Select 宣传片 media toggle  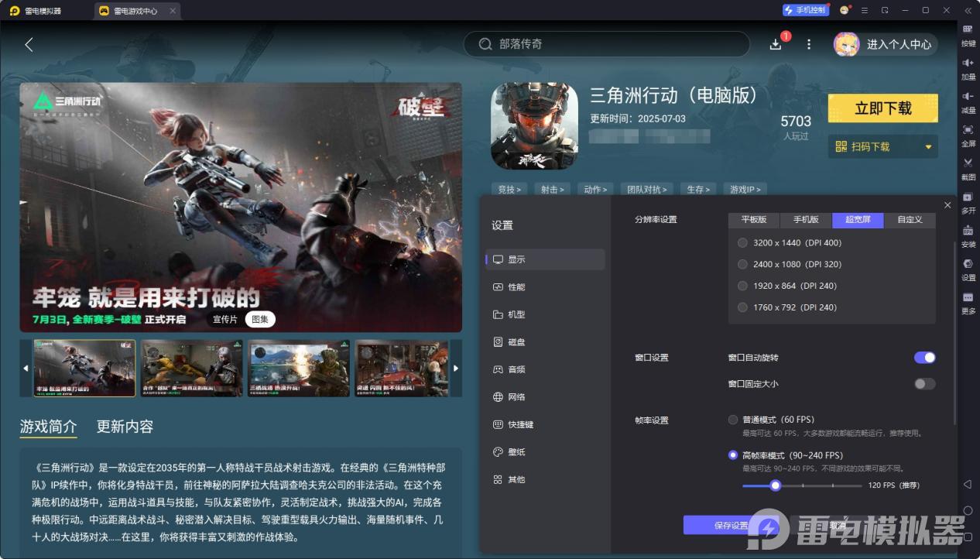(x=225, y=319)
